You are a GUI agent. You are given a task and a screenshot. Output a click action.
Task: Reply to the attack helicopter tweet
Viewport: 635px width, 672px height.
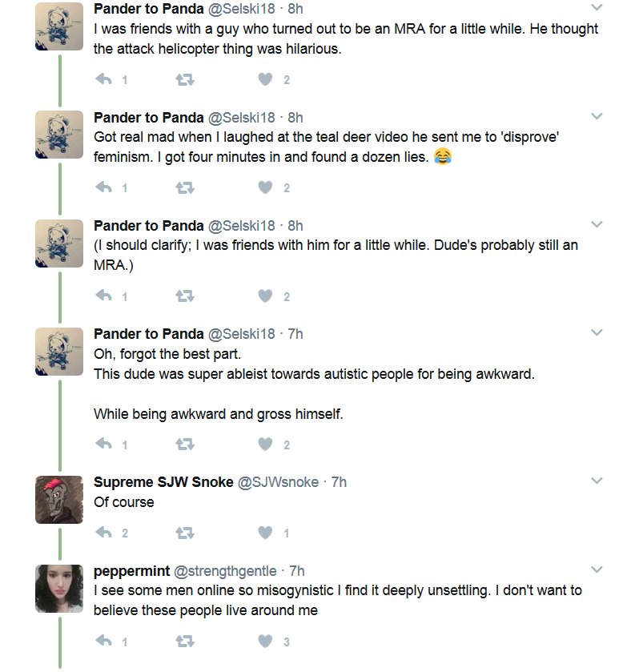point(103,79)
